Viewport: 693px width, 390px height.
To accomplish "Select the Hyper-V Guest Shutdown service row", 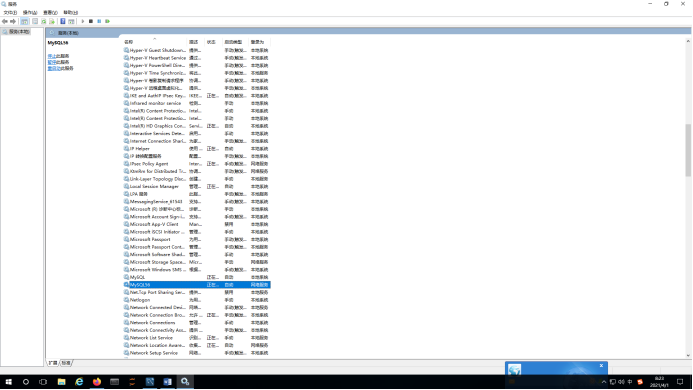I will click(197, 50).
